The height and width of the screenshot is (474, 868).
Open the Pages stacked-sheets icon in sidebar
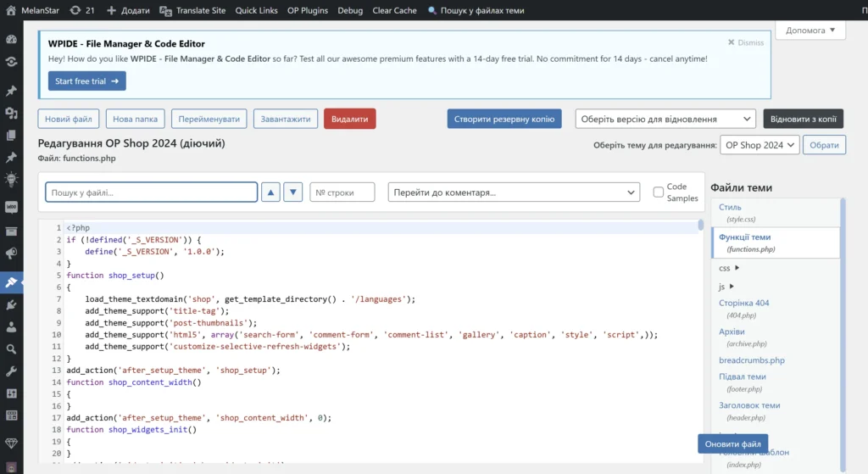(11, 135)
